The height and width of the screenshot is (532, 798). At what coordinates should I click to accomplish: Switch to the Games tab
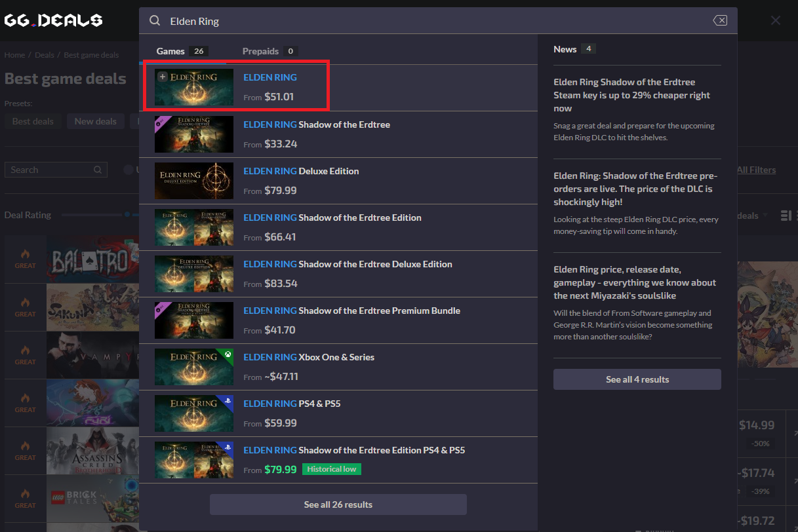tap(182, 51)
